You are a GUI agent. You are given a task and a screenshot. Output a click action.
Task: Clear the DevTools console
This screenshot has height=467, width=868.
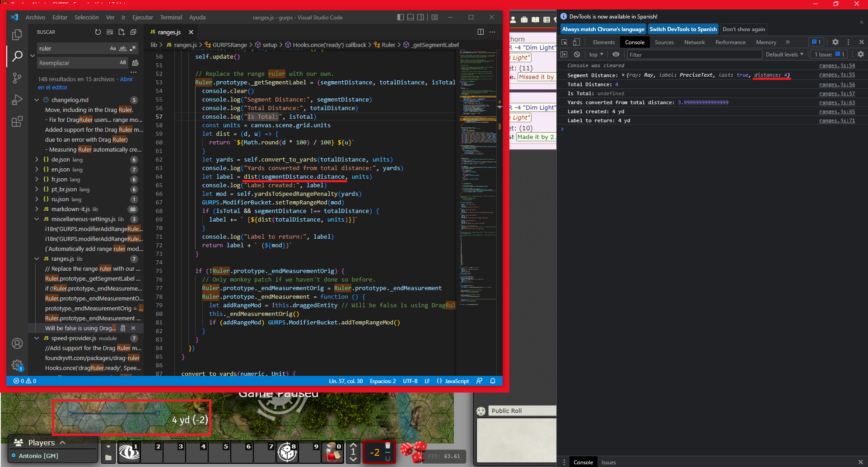[577, 54]
